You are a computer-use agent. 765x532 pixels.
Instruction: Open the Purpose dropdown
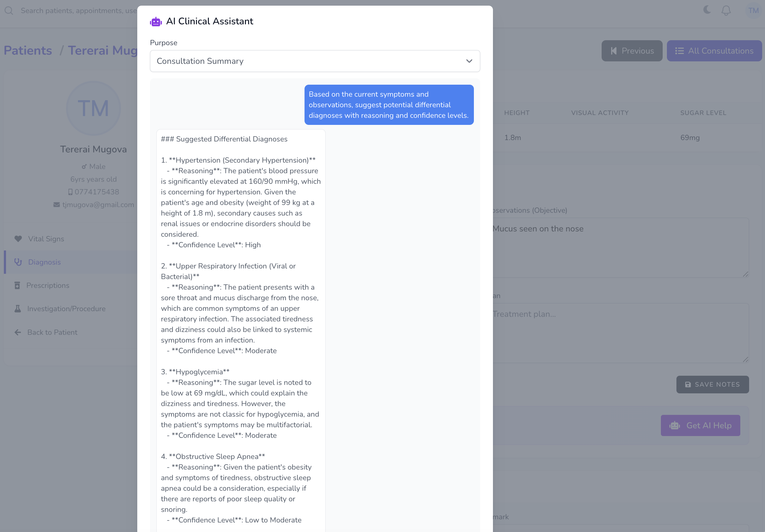pyautogui.click(x=315, y=61)
